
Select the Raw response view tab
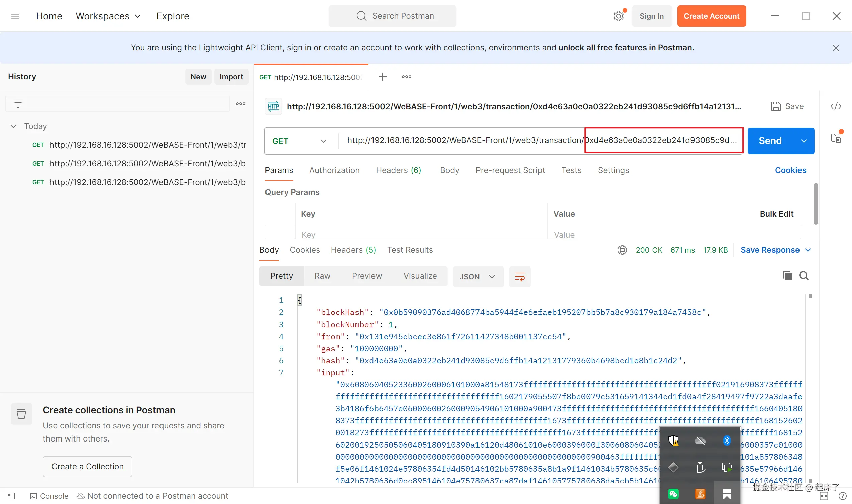tap(322, 276)
